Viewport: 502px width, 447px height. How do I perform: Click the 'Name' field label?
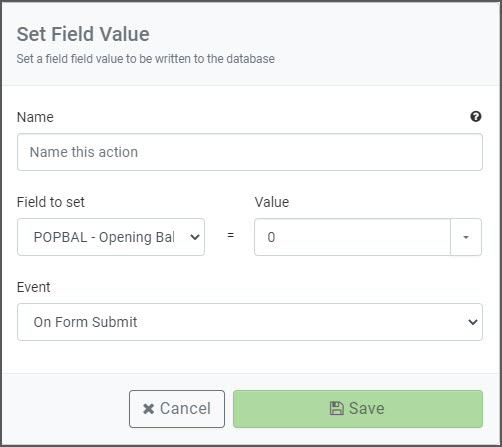point(35,117)
